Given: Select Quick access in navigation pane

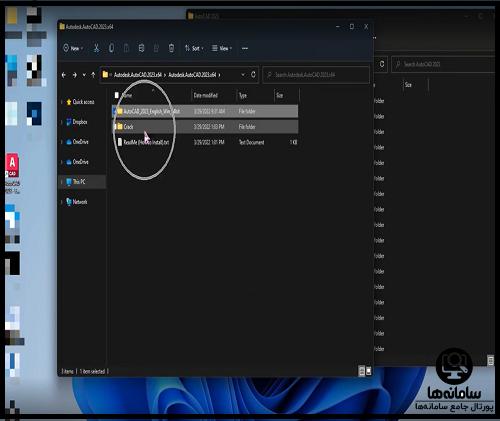Looking at the screenshot, I should [83, 102].
